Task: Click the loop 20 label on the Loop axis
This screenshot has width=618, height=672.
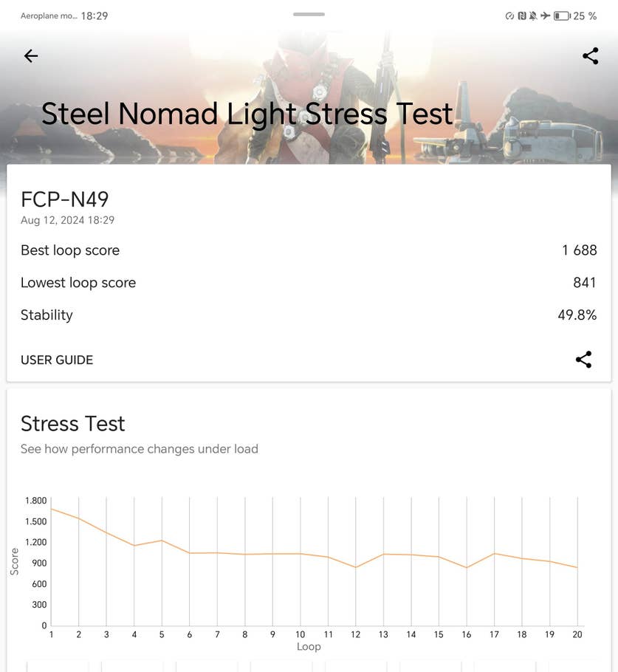Action: pyautogui.click(x=577, y=634)
